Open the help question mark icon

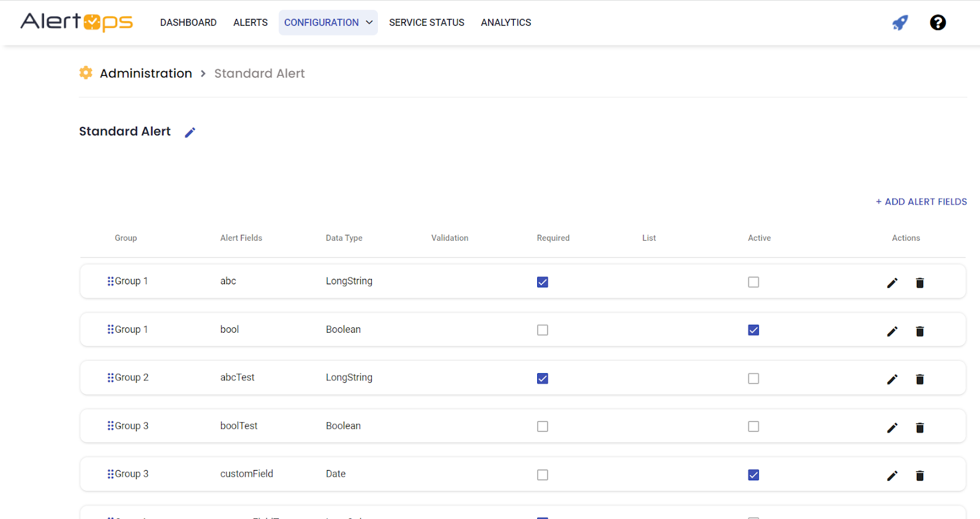[x=937, y=23]
